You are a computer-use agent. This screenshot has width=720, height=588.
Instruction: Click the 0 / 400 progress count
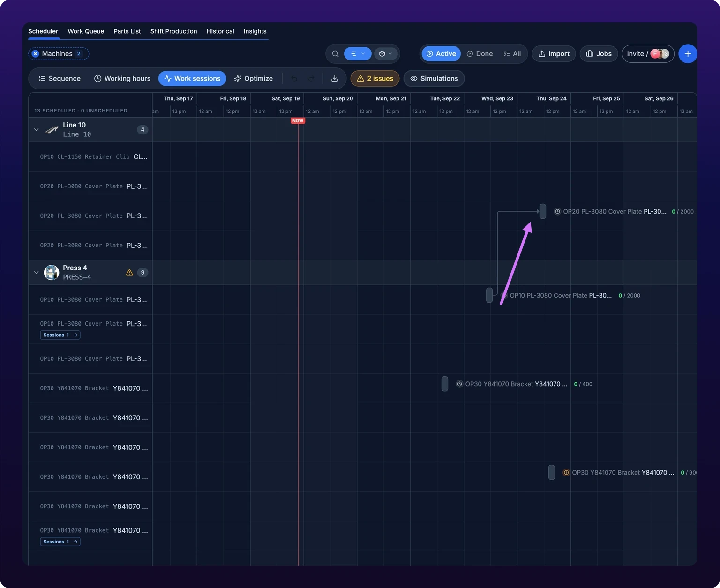click(x=583, y=384)
